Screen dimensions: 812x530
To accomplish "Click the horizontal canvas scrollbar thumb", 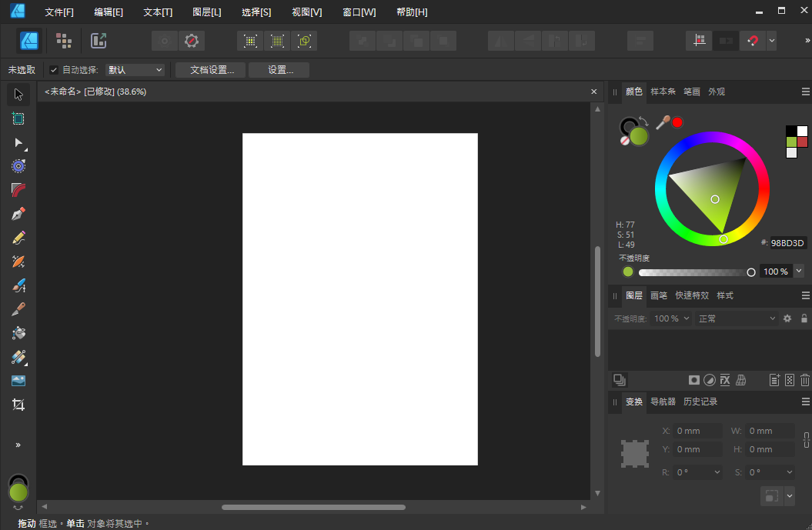I will tap(313, 507).
